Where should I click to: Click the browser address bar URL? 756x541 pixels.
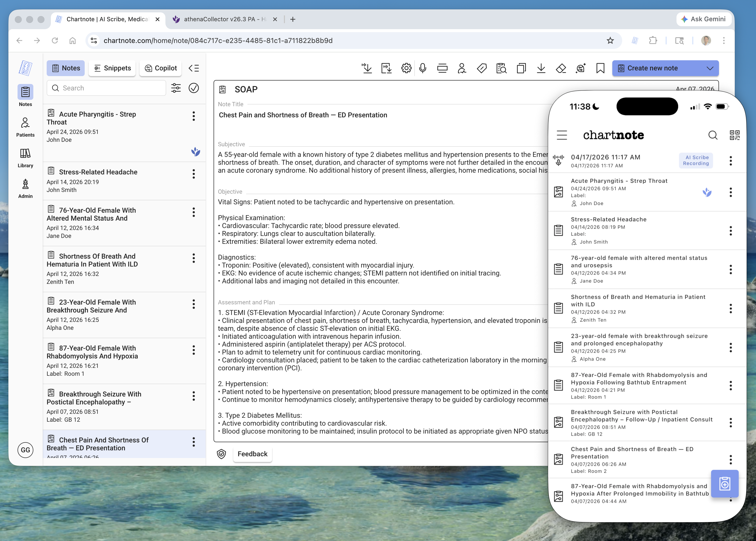tap(218, 41)
